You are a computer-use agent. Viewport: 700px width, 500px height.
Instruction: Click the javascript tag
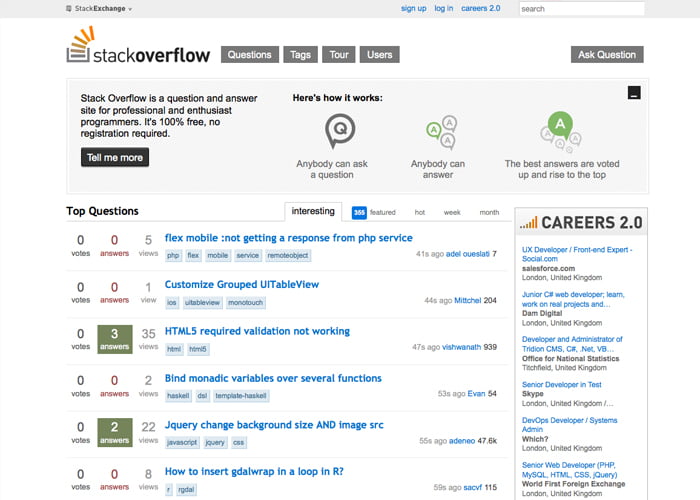click(182, 442)
